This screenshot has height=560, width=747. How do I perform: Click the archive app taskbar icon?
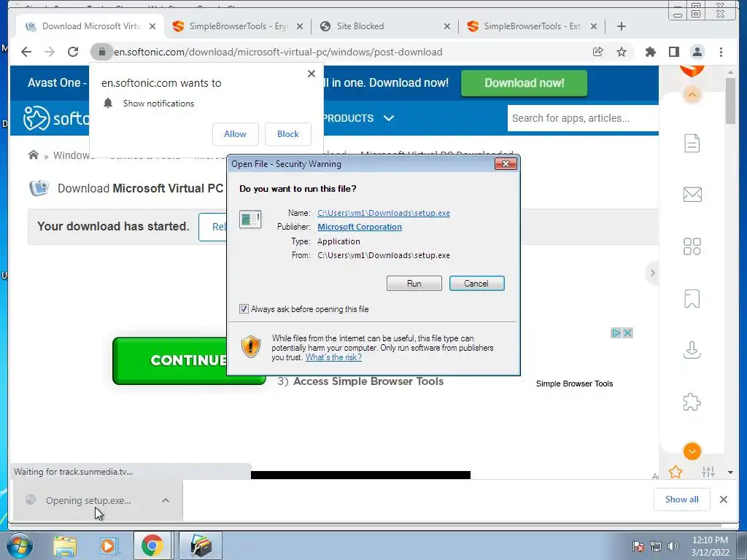click(201, 545)
